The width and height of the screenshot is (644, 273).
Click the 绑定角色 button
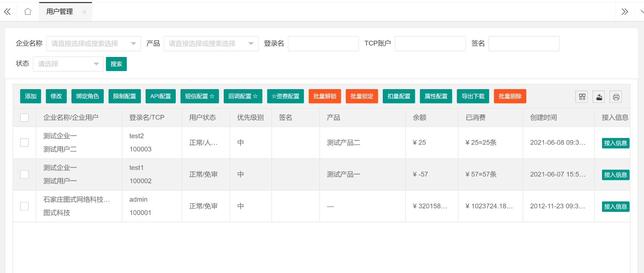click(88, 96)
